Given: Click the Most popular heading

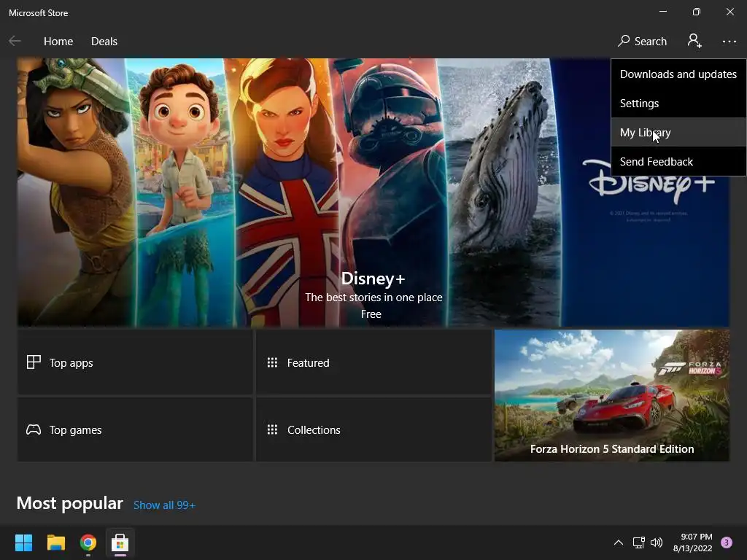Looking at the screenshot, I should pos(69,503).
